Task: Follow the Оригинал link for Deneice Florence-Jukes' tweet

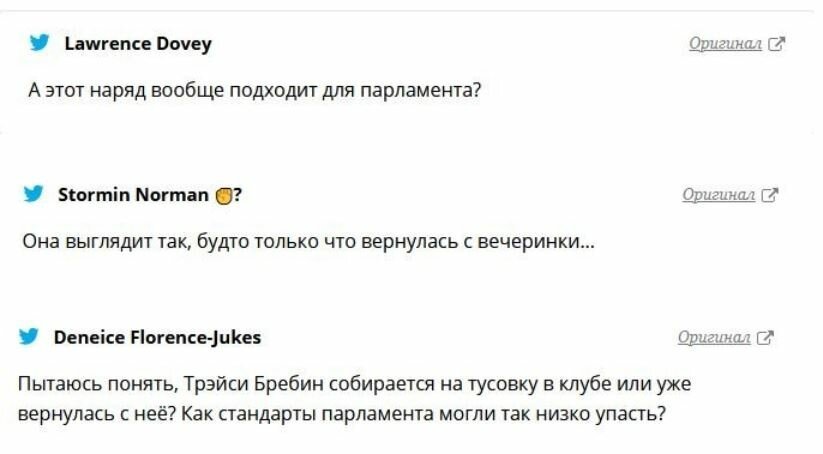Action: click(714, 337)
